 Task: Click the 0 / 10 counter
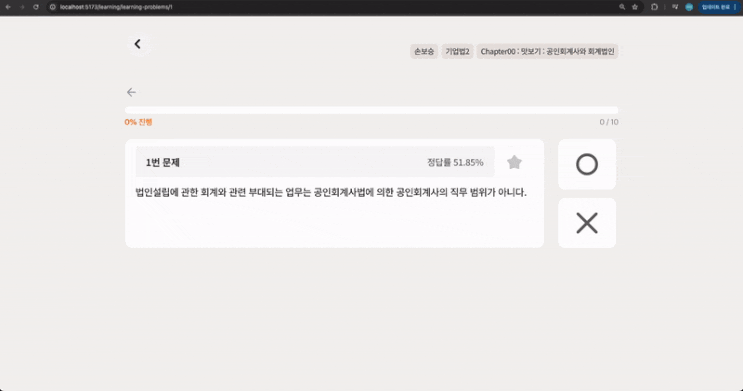pyautogui.click(x=609, y=122)
